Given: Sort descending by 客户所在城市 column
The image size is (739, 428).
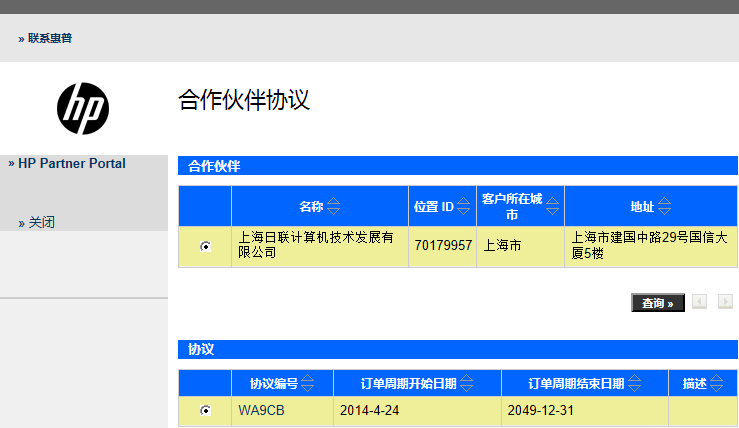Looking at the screenshot, I should click(552, 211).
